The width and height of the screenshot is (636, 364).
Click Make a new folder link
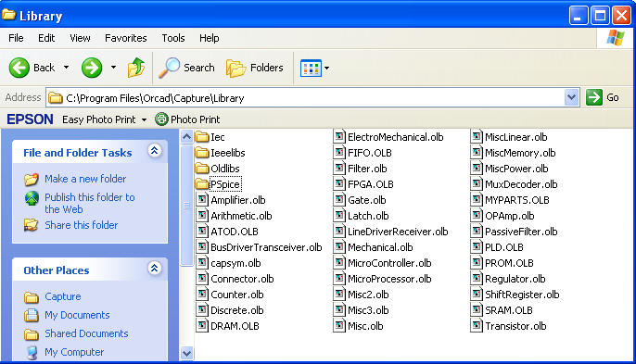pos(85,179)
